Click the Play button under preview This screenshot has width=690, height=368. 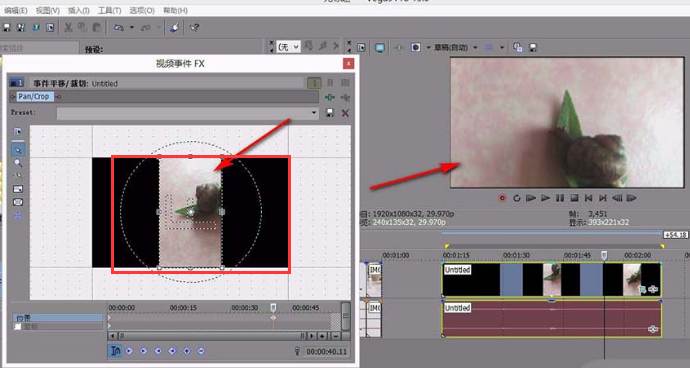tap(545, 198)
